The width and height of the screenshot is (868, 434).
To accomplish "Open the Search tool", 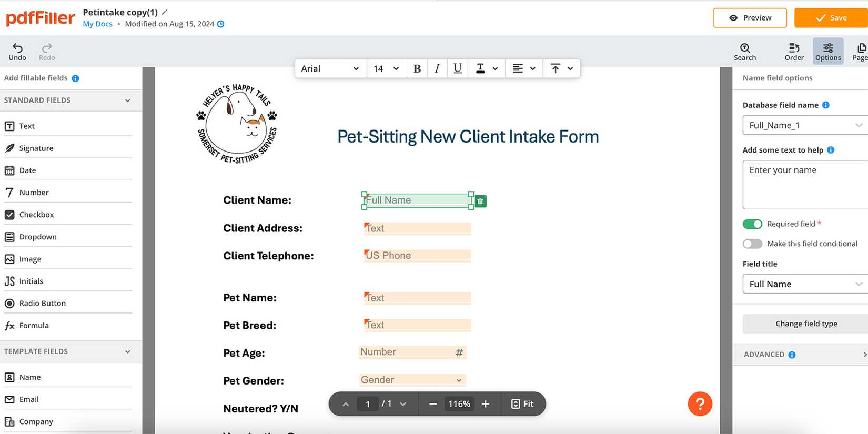I will [x=745, y=51].
